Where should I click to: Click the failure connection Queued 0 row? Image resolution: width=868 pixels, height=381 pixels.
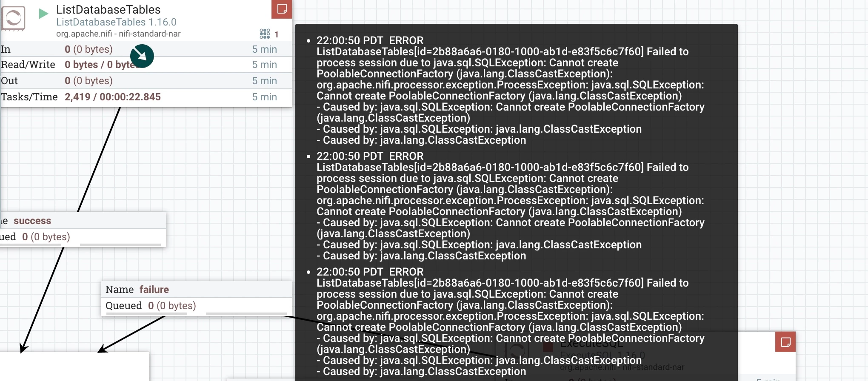tap(197, 306)
